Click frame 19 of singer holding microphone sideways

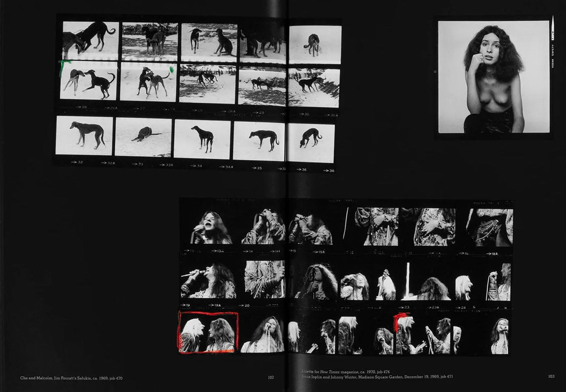[208, 280]
